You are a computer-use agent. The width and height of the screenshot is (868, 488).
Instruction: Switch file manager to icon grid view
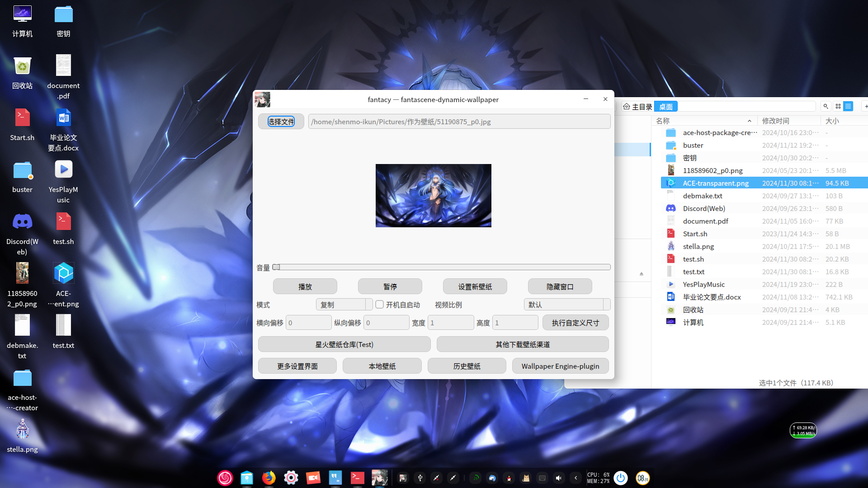pos(838,106)
